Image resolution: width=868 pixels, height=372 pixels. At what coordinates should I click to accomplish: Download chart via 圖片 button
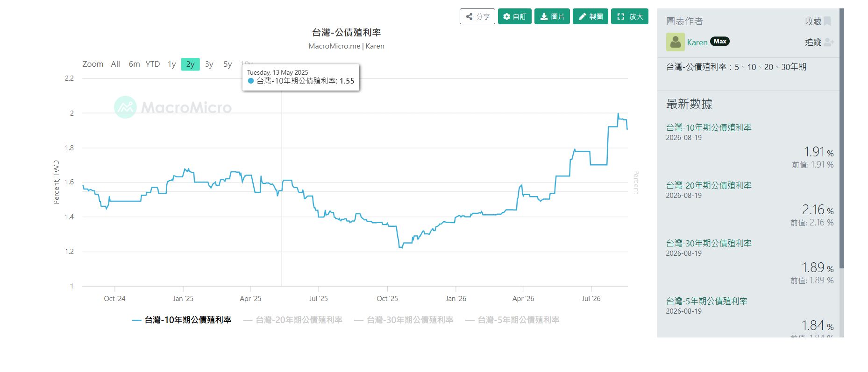pos(552,16)
